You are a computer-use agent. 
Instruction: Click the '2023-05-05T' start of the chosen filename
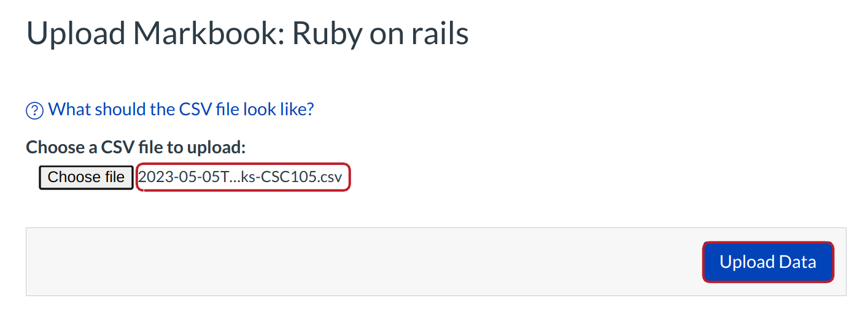click(175, 177)
